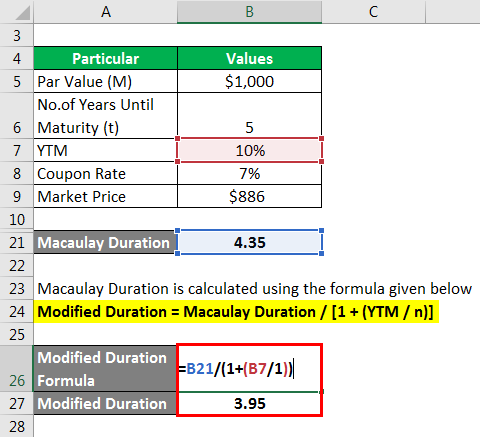Click the 'Values' header cell

[249, 58]
